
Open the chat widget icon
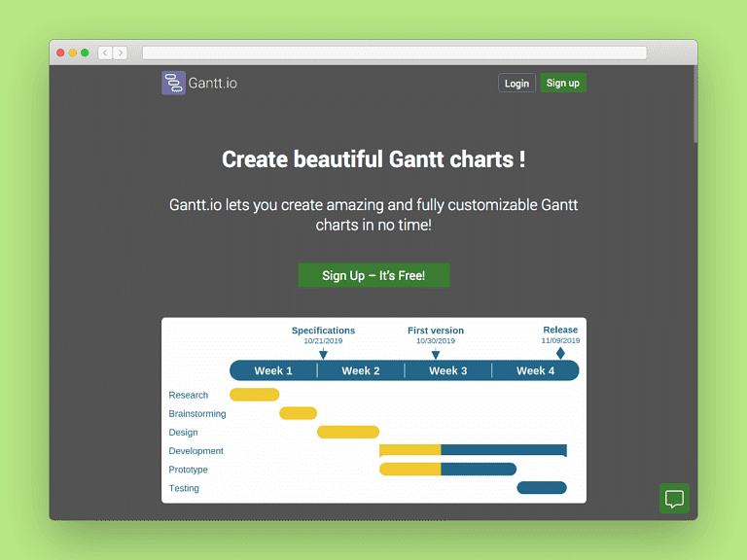coord(673,499)
